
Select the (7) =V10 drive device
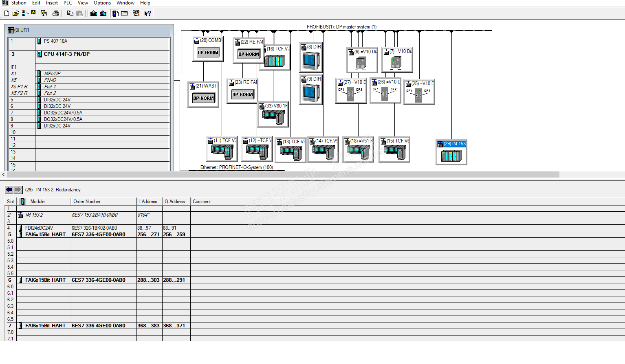[x=397, y=60]
